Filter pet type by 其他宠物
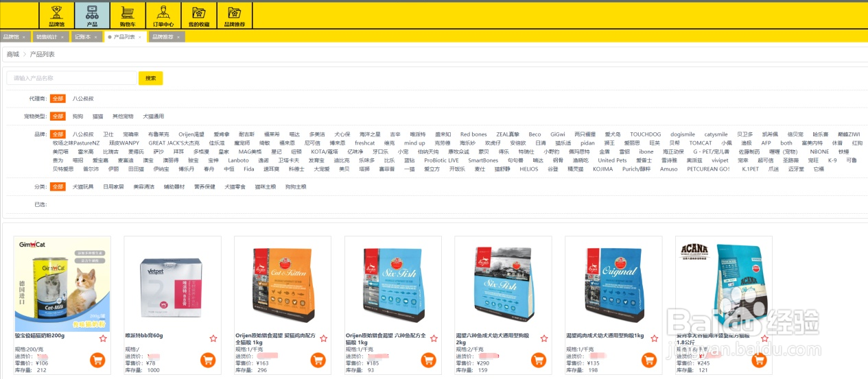 124,117
